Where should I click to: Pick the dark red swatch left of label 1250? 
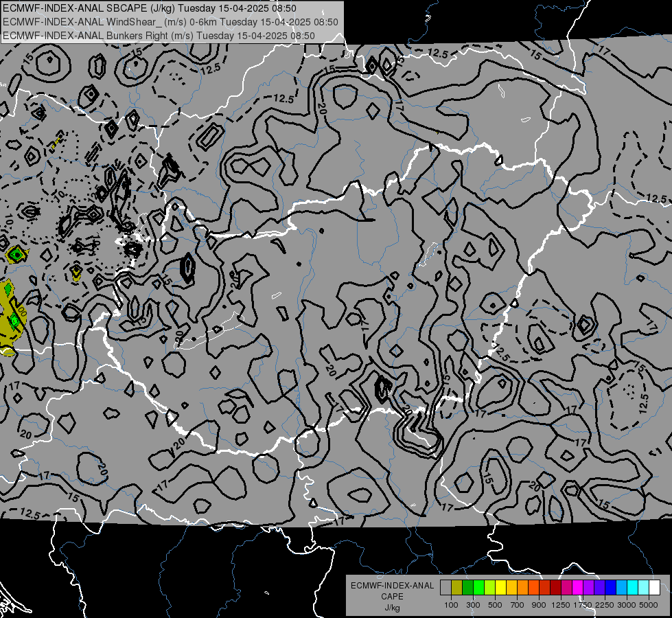point(555,588)
